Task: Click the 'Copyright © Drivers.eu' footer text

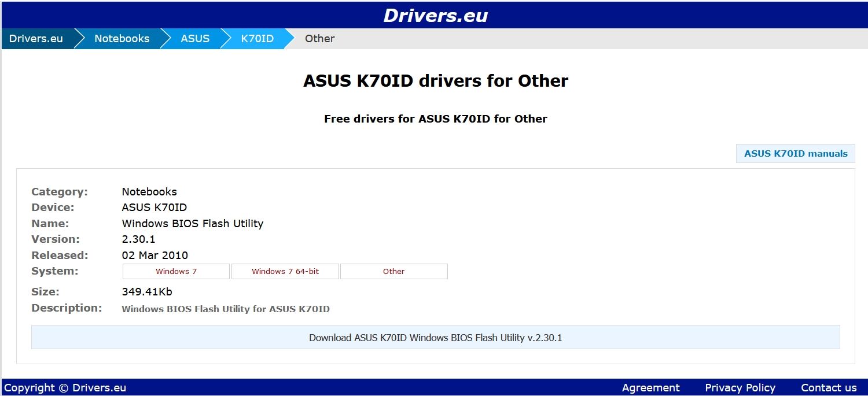Action: [x=65, y=388]
